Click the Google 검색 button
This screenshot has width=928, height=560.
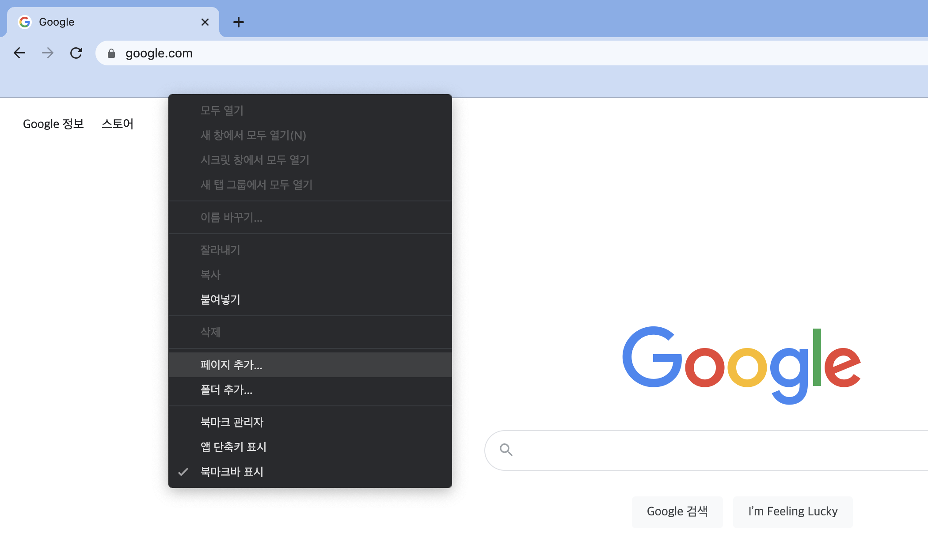pos(677,511)
